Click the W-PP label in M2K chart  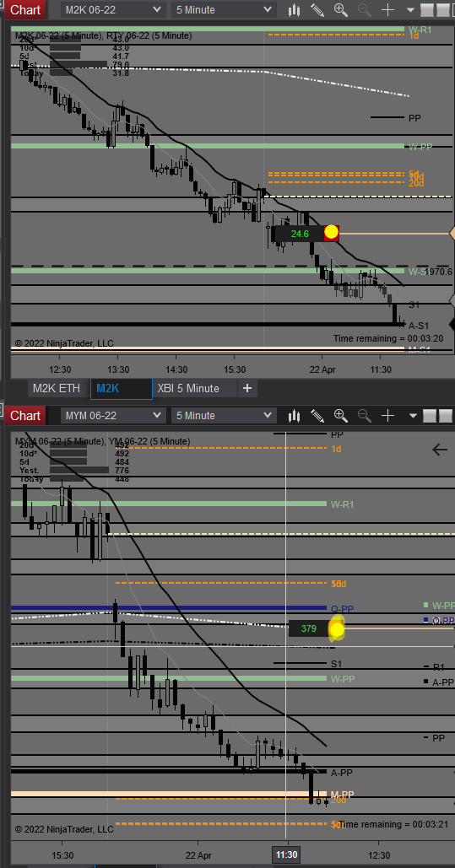point(420,147)
